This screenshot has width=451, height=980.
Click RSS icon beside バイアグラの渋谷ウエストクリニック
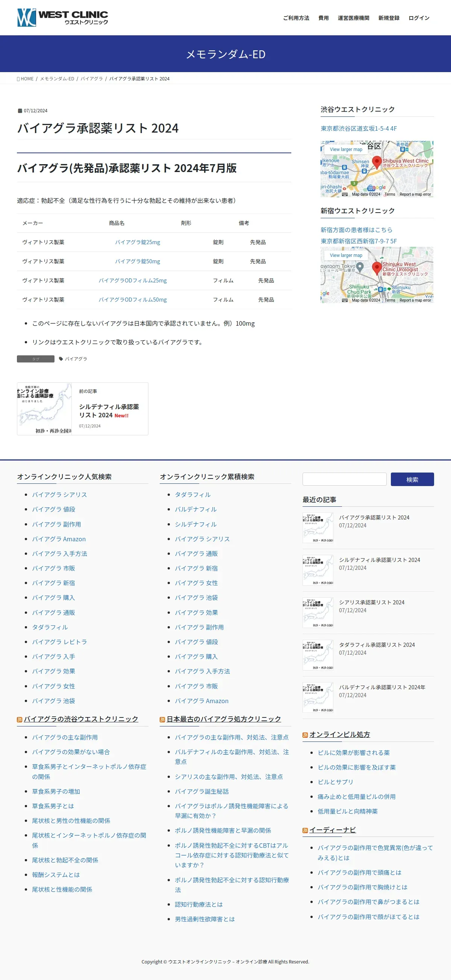pos(20,720)
